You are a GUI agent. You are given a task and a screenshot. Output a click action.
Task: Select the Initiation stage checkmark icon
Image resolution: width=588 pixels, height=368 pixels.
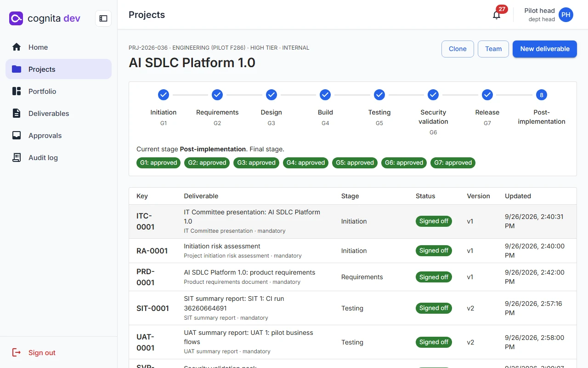click(164, 95)
